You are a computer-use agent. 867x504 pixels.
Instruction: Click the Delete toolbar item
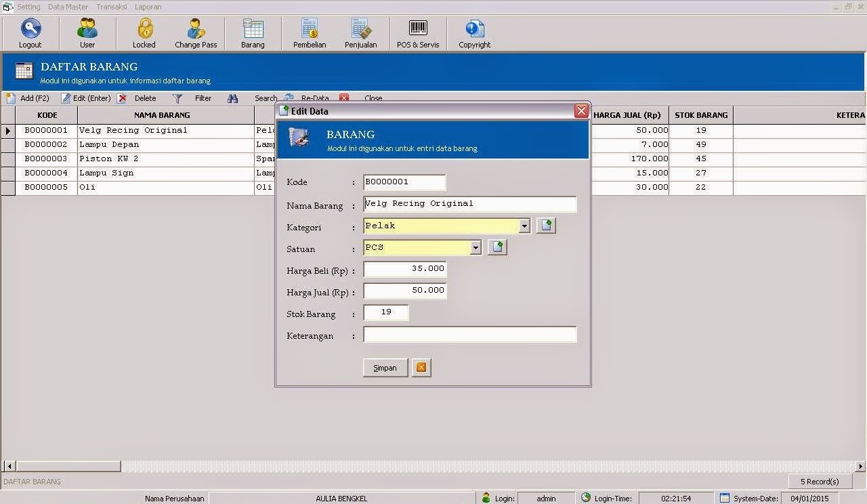[x=137, y=98]
